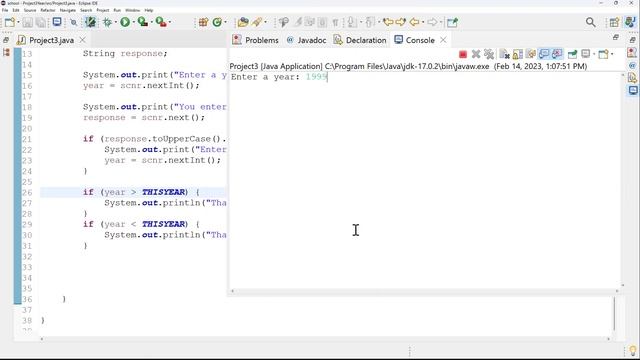This screenshot has width=640, height=360.
Task: Close the Project3.java editor tab
Action: coord(82,40)
